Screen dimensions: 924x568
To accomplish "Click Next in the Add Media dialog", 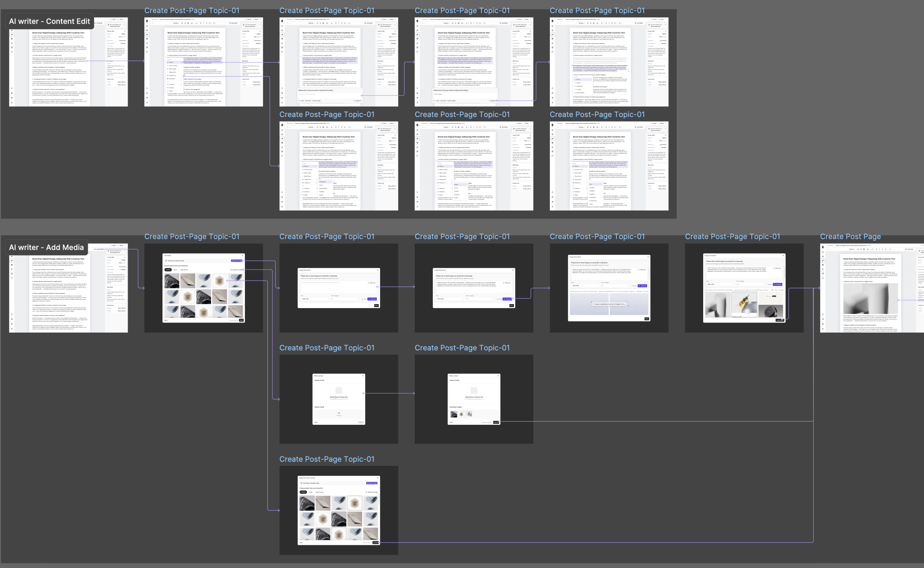I will tap(241, 321).
